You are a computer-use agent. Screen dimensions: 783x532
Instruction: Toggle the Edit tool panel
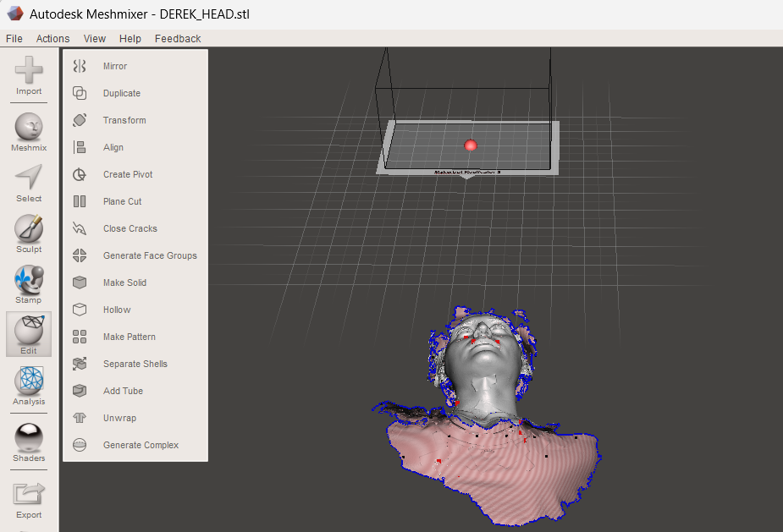[29, 334]
